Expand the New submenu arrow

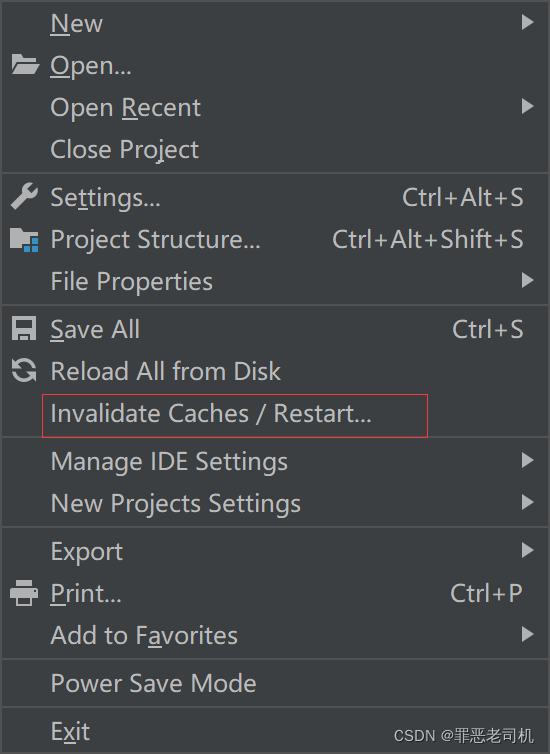pos(527,22)
